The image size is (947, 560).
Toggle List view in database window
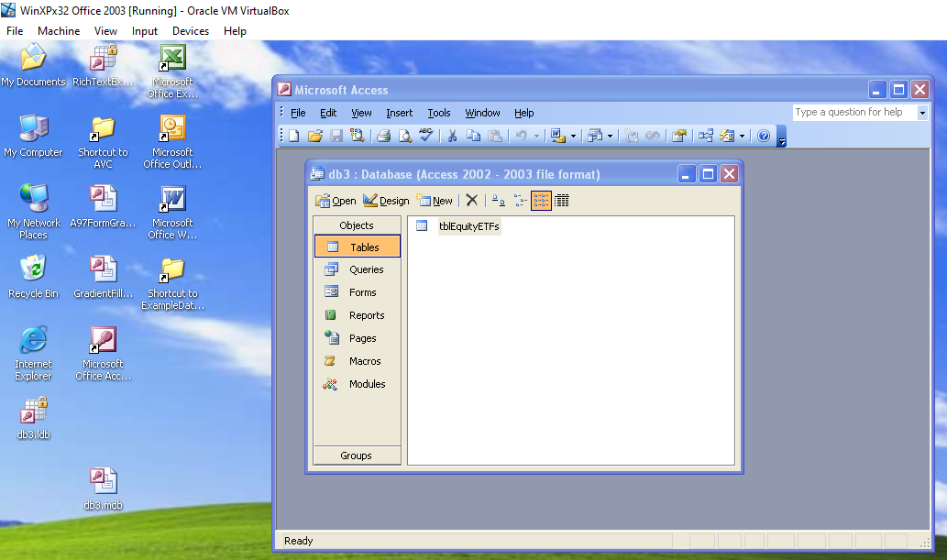tap(541, 200)
